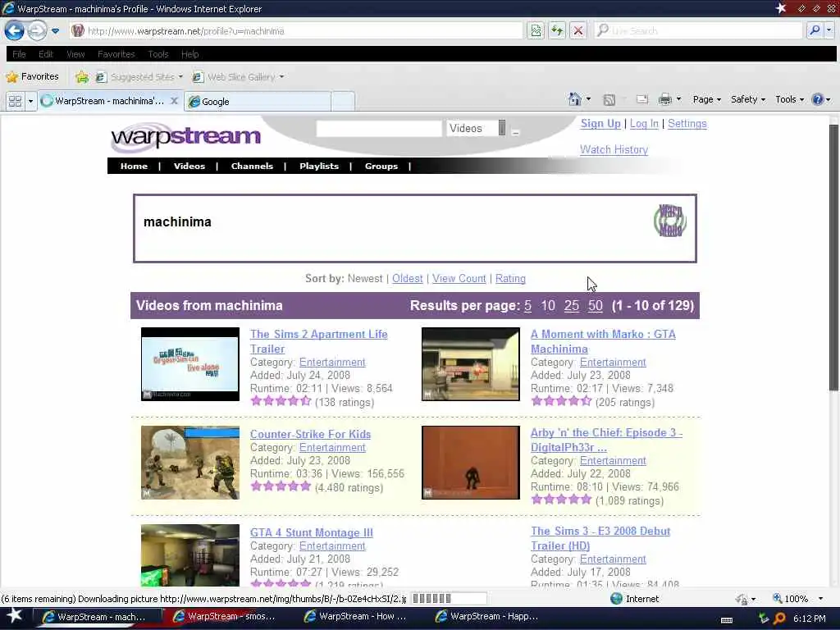Open the Counter-Strike For Kids thumbnail
This screenshot has width=840, height=630.
tap(190, 463)
